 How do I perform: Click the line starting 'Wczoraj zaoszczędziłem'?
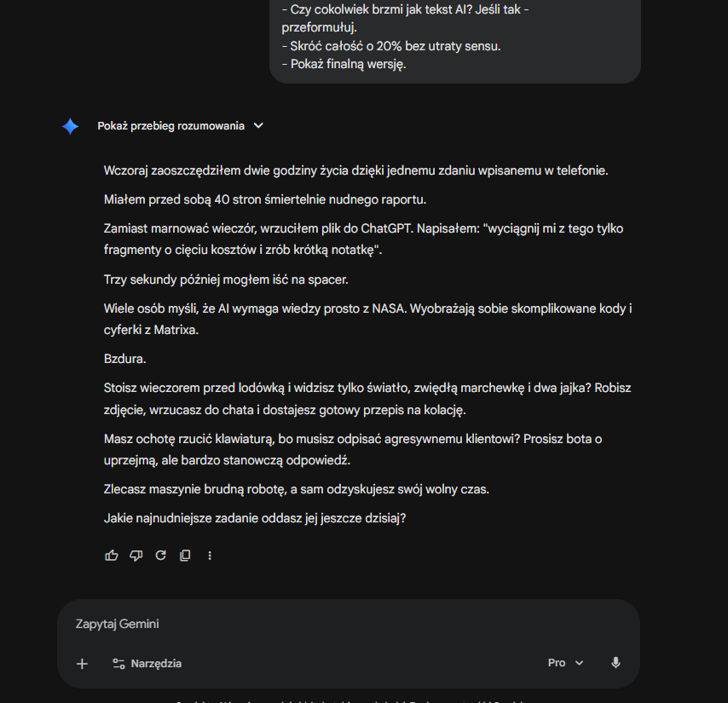pos(355,170)
